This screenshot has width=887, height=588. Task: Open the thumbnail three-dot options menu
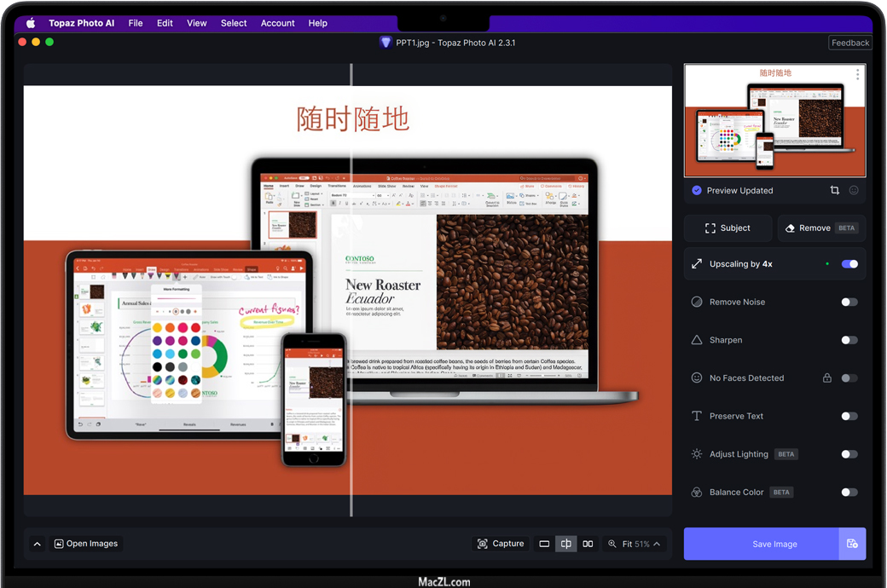pos(857,75)
